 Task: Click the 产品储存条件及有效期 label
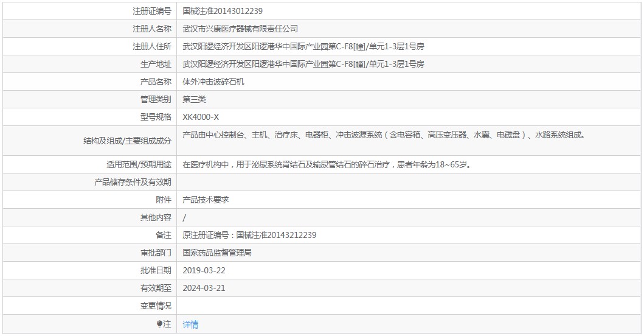[x=133, y=182]
